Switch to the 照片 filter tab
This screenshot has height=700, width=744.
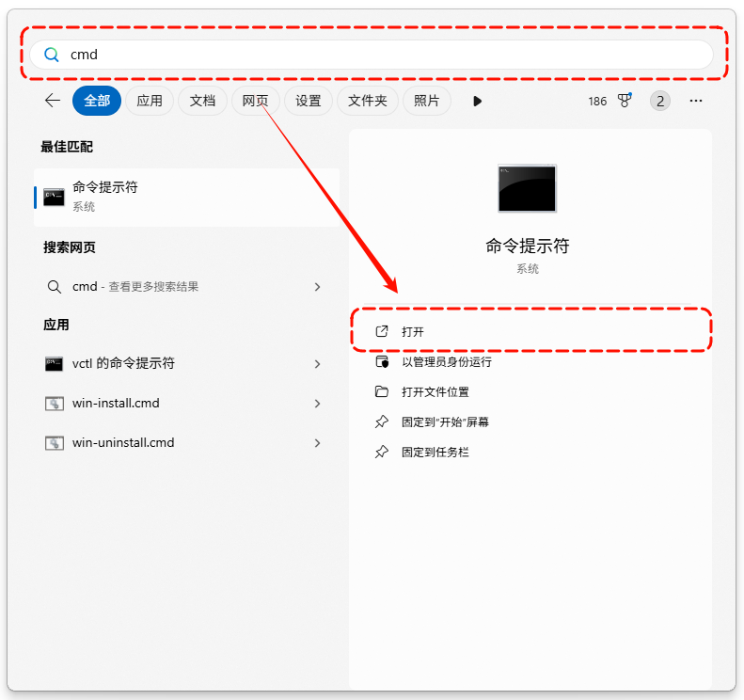(x=427, y=101)
